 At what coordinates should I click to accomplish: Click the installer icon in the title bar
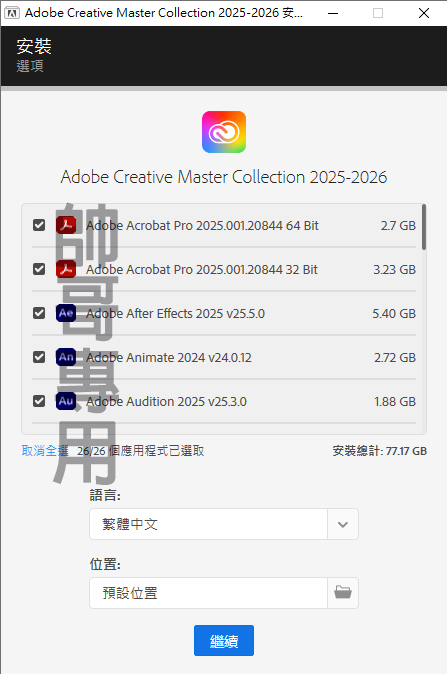[12, 13]
